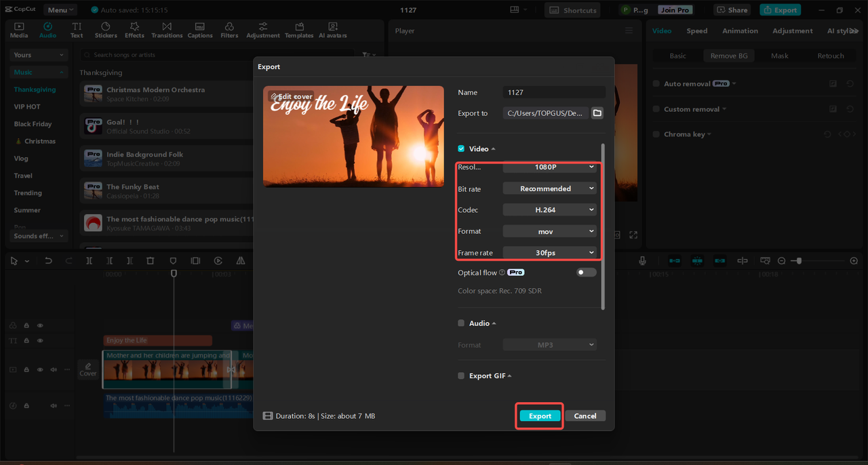Expand the Export GIF section arrow
Image resolution: width=868 pixels, height=465 pixels.
509,376
